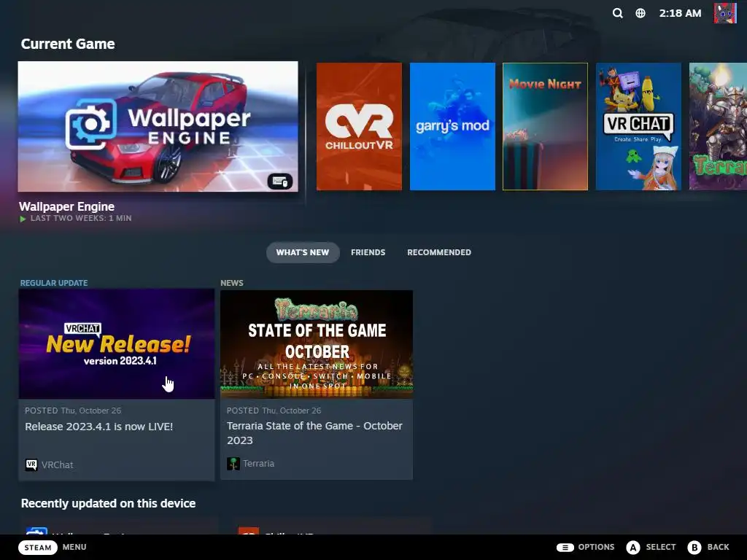Click the Wallpaper Engine title text
Screen dimensions: 747x560
66,206
